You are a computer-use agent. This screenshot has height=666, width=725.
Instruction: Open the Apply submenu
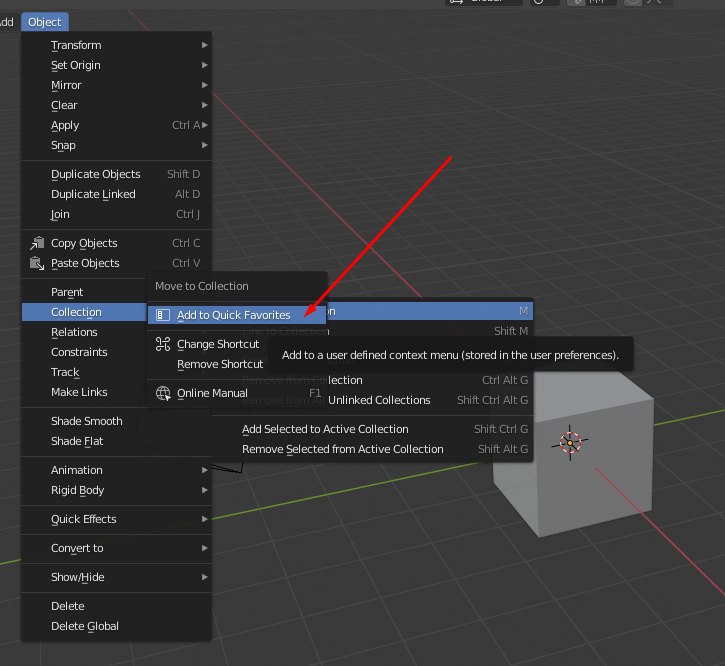[117, 125]
